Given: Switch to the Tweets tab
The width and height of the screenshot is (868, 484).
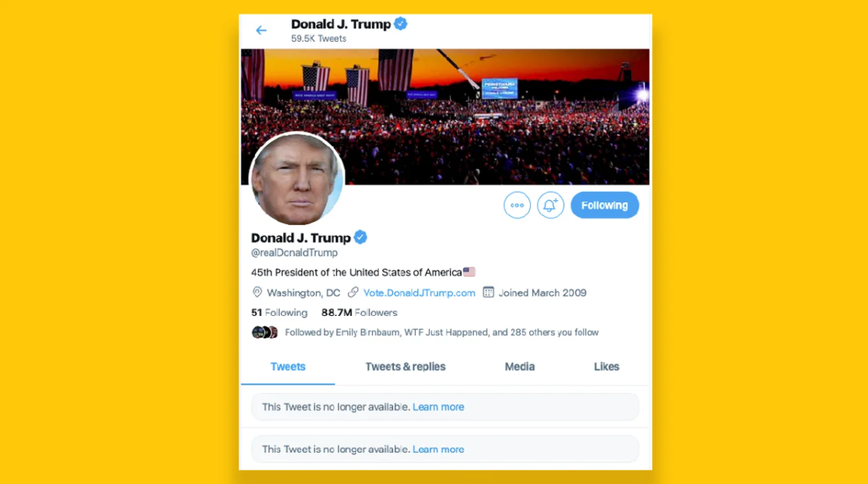Looking at the screenshot, I should pos(288,367).
